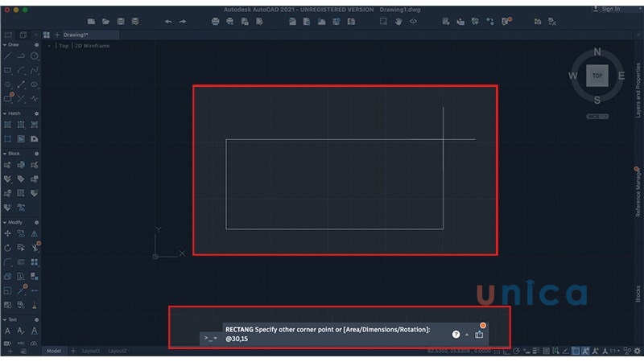Click the TOP face of the ViewCube
Image resolution: width=644 pixels, height=362 pixels.
pos(597,76)
